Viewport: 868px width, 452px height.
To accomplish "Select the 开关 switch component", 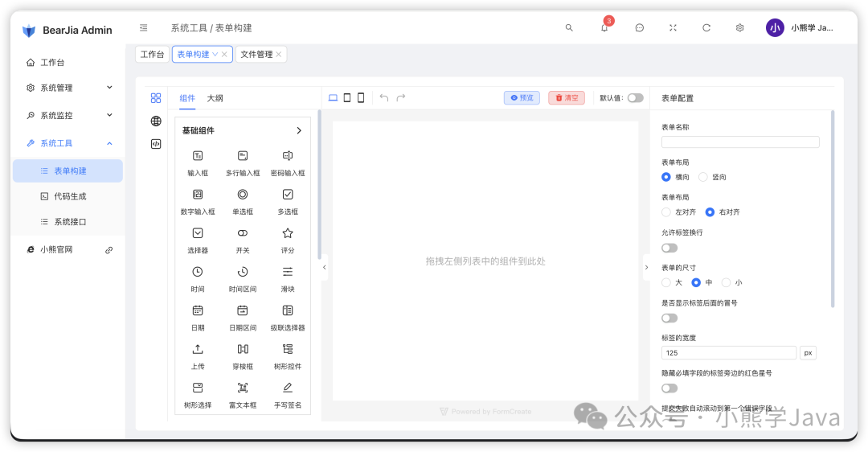I will (x=243, y=241).
